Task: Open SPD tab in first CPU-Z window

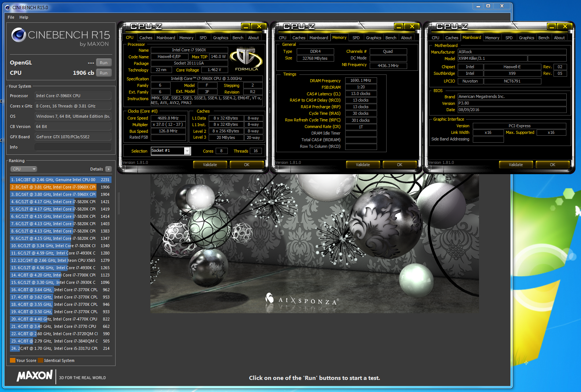Action: pos(203,38)
